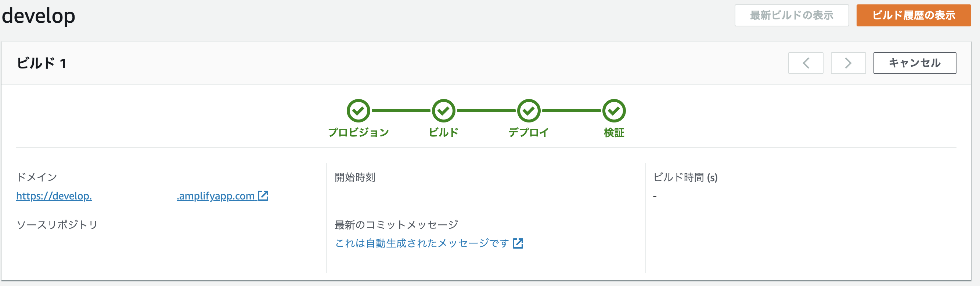This screenshot has width=980, height=286.
Task: Cancel the build using the キャンセル button
Action: tap(915, 63)
